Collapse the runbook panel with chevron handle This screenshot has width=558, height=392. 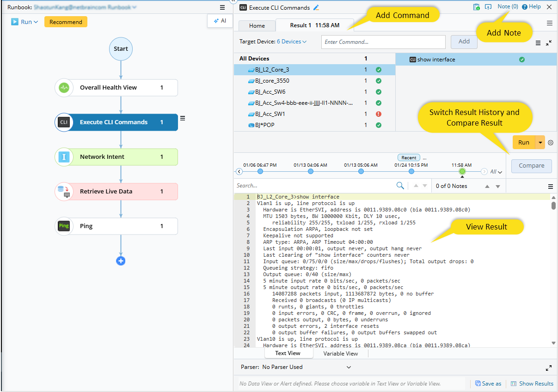point(233,2)
